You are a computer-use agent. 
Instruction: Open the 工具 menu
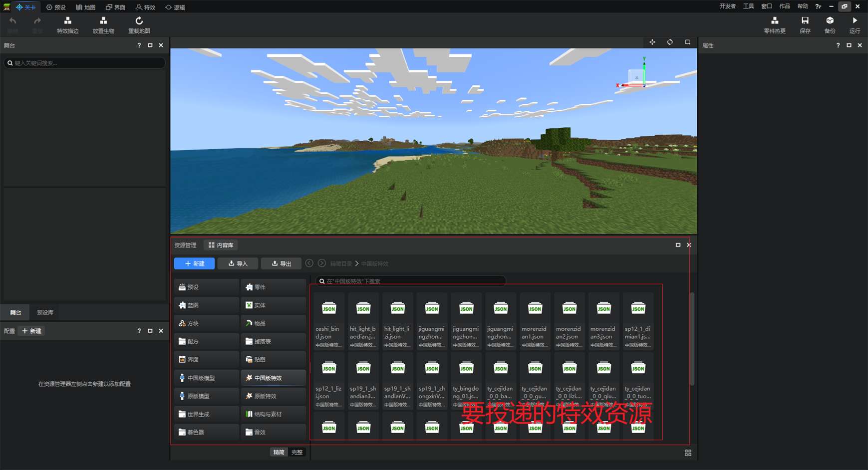pyautogui.click(x=748, y=6)
